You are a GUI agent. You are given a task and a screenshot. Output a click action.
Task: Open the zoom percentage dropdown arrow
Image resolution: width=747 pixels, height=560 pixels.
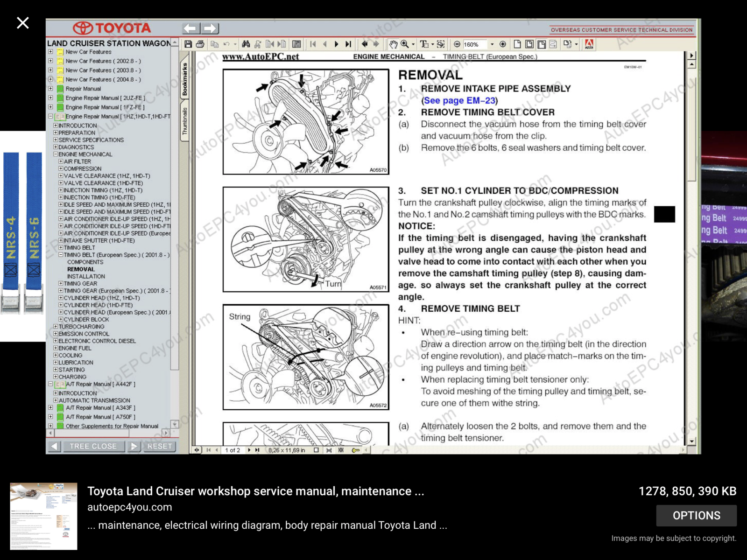click(492, 44)
